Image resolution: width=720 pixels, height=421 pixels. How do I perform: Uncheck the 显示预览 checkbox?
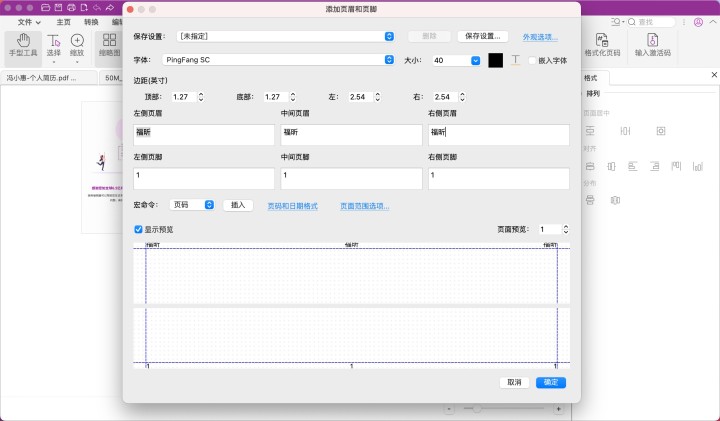point(139,229)
